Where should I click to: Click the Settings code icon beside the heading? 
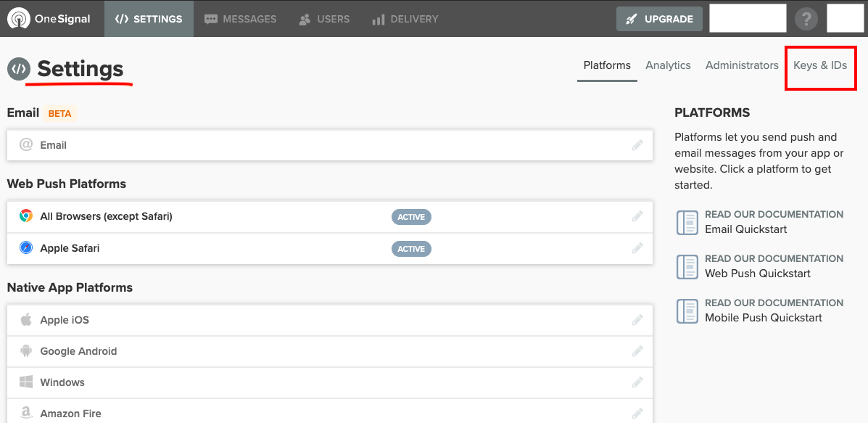19,69
